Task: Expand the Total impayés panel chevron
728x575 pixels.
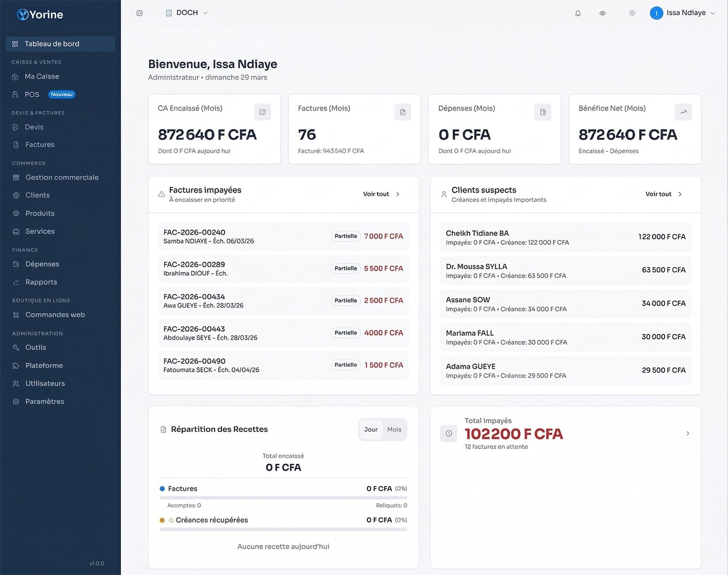Action: (688, 433)
